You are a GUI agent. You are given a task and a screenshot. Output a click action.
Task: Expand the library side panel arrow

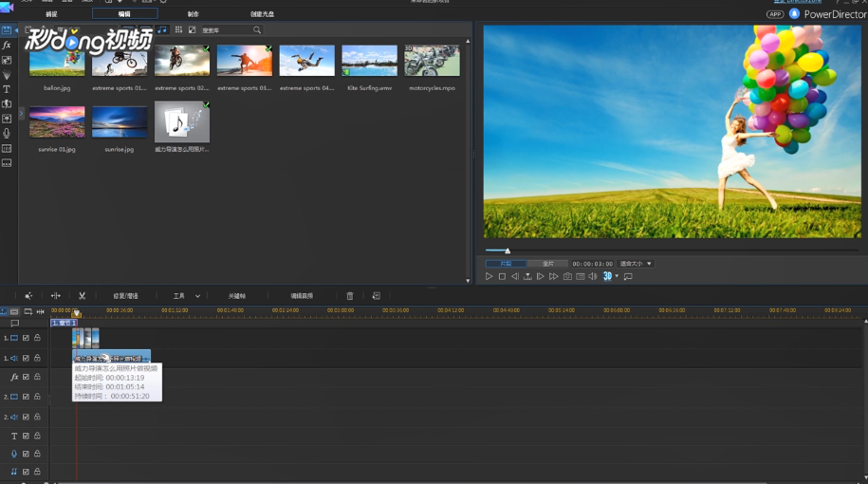[x=21, y=114]
